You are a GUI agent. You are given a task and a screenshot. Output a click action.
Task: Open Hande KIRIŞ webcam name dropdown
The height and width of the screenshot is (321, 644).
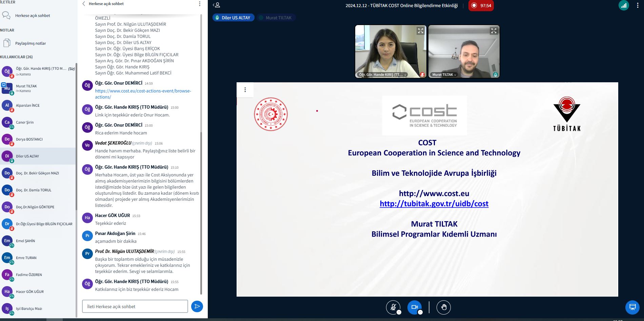(382, 74)
